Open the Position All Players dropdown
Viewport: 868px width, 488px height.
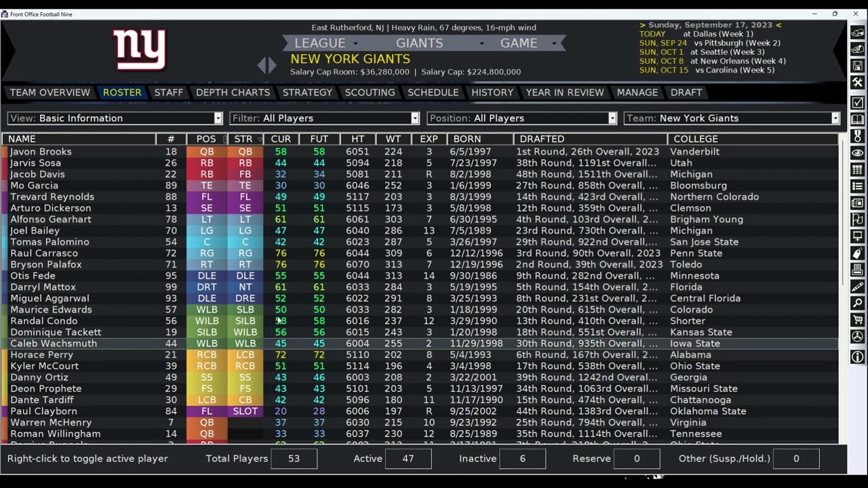[x=522, y=118]
